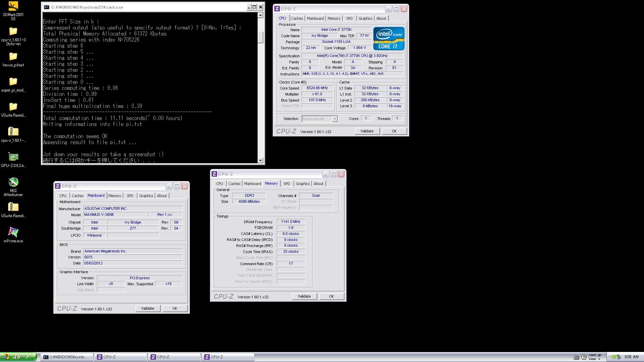
Task: Click the Core Speed 6524.66 MHz value
Action: pos(317,88)
